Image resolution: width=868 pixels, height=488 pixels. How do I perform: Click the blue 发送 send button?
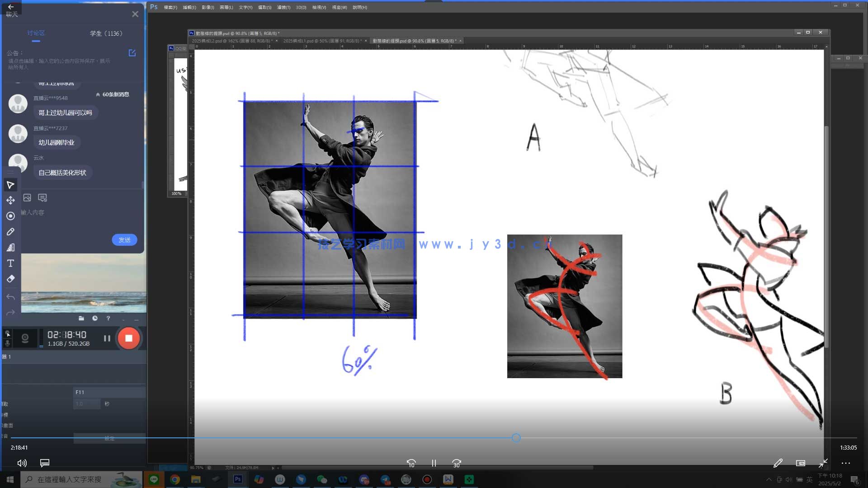124,240
